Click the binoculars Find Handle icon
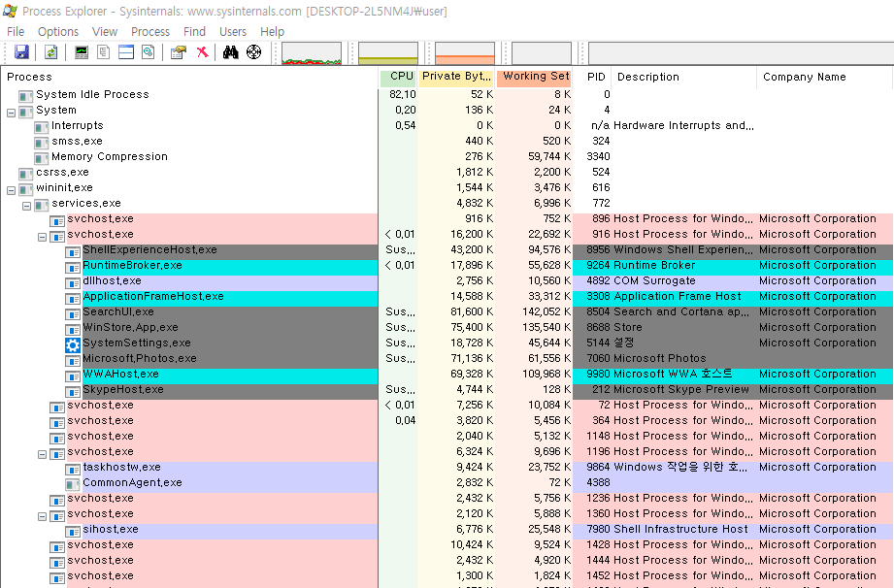This screenshot has height=588, width=894. (x=230, y=52)
